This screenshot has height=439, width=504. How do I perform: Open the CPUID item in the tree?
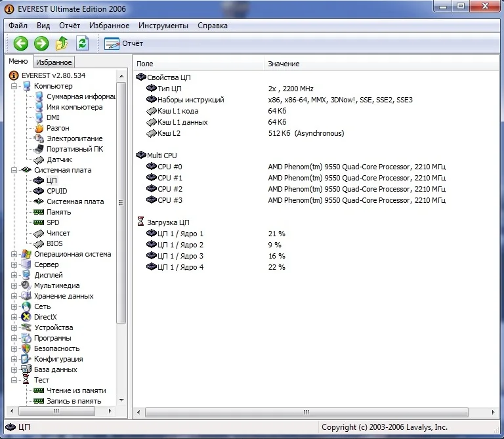click(51, 191)
